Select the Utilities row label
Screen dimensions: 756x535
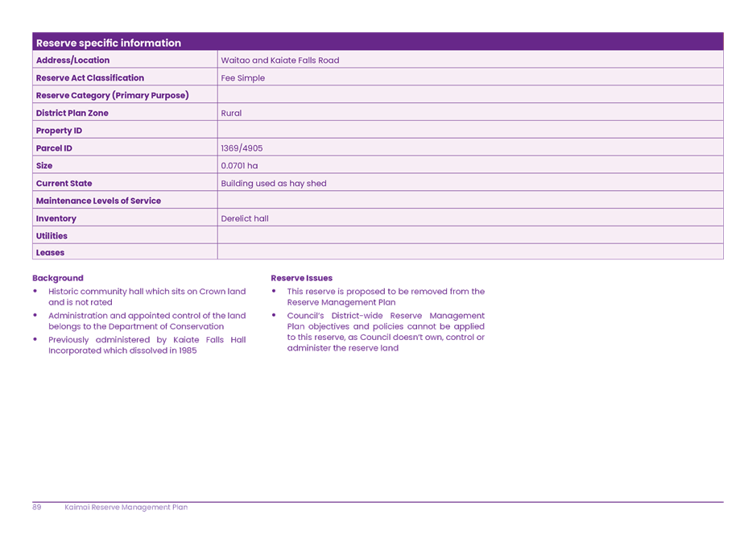50,235
